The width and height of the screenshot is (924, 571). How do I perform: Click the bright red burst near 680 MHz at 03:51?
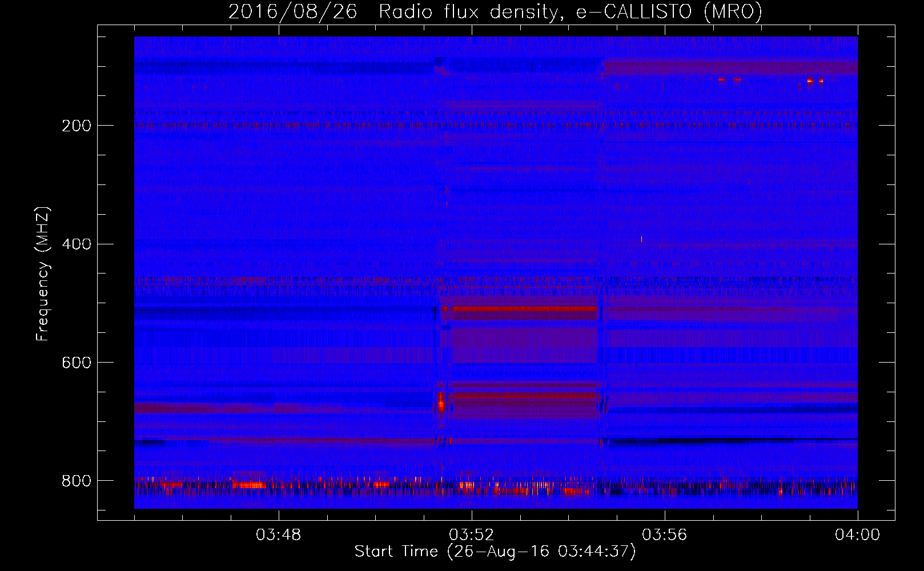click(x=441, y=403)
